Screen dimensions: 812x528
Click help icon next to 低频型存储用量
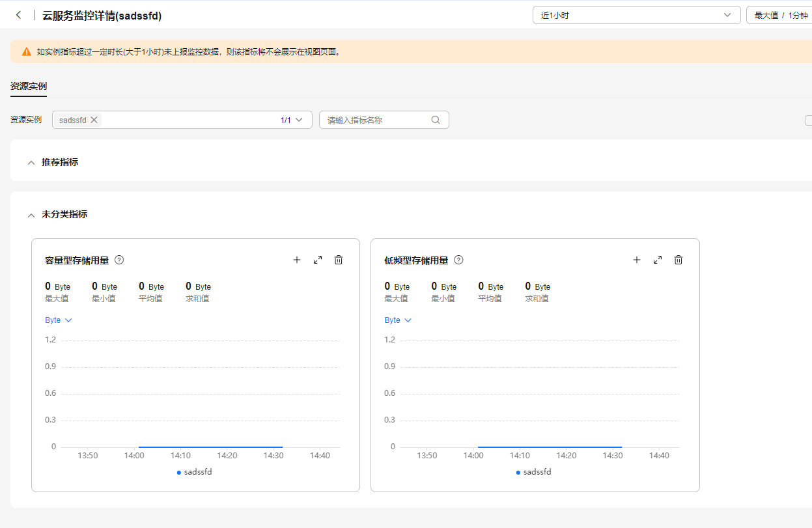(458, 260)
